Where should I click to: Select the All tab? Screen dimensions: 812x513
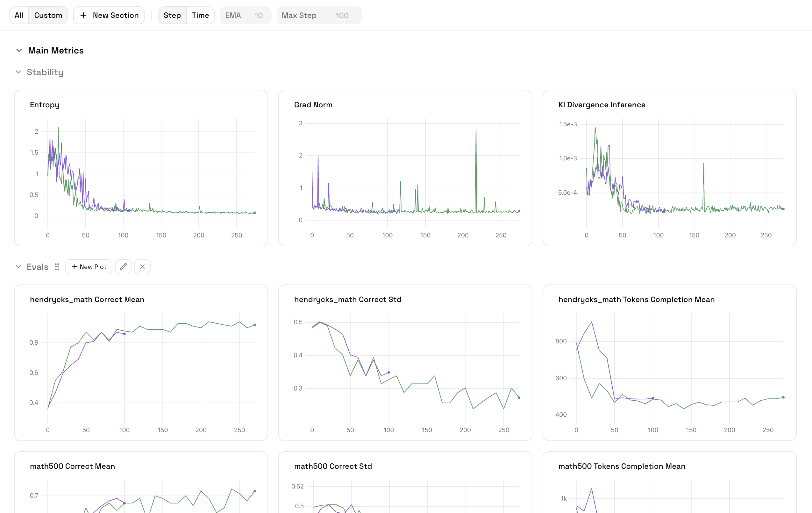(19, 15)
